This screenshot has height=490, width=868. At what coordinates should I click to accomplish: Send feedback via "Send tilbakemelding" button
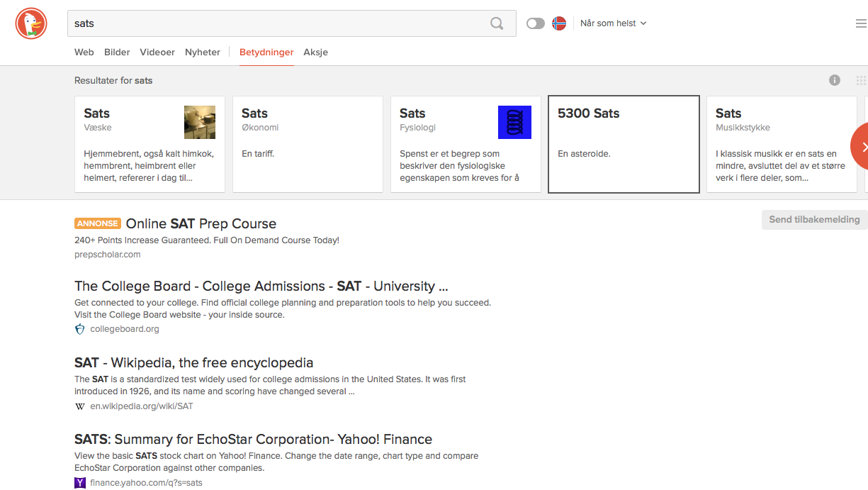815,219
